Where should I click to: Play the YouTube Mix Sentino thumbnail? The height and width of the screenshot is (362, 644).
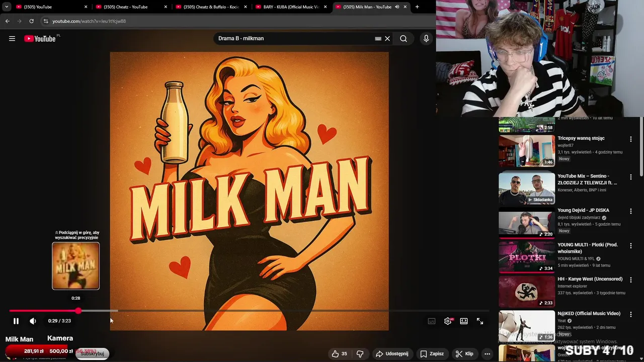click(x=527, y=189)
